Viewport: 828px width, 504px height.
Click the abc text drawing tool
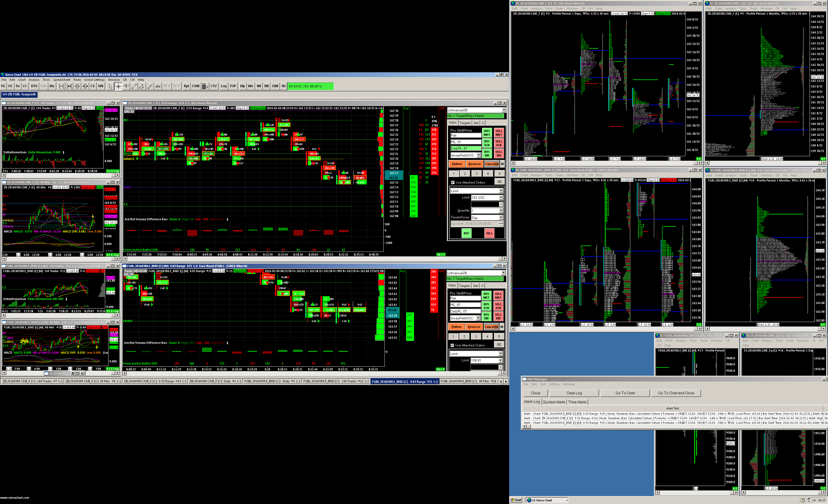(x=158, y=86)
